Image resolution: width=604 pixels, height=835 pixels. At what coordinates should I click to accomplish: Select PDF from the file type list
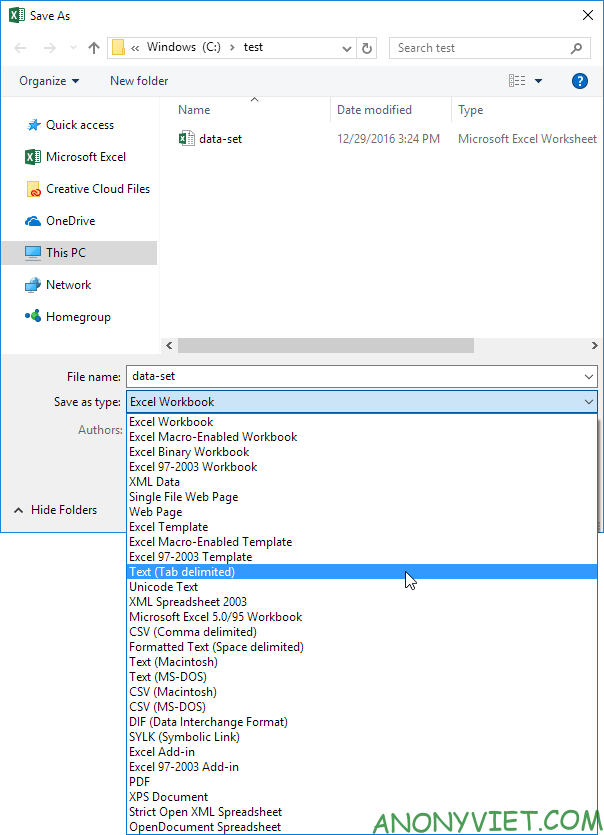click(140, 782)
